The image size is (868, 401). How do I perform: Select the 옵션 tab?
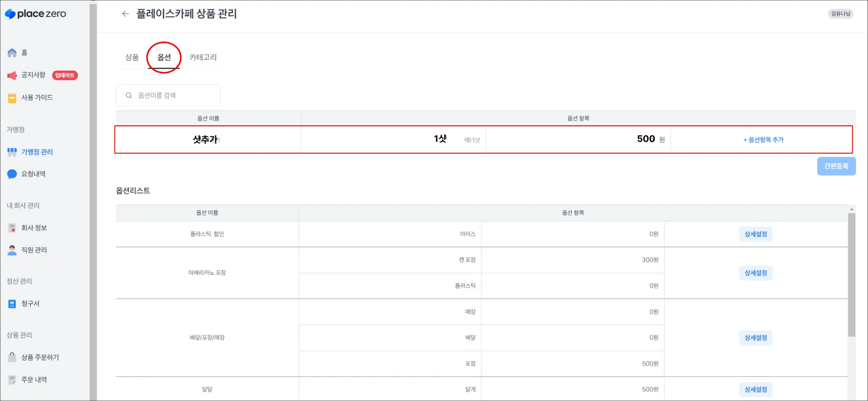[x=164, y=58]
